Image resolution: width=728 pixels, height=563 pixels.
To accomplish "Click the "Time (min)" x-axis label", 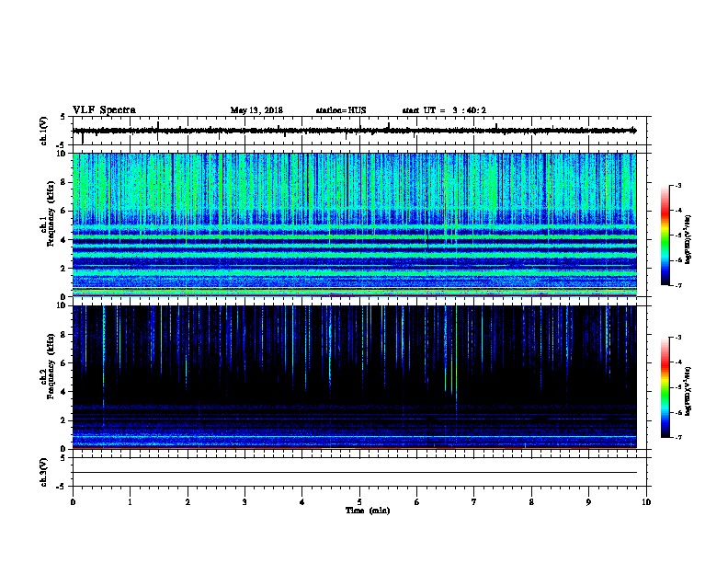I will pos(368,511).
